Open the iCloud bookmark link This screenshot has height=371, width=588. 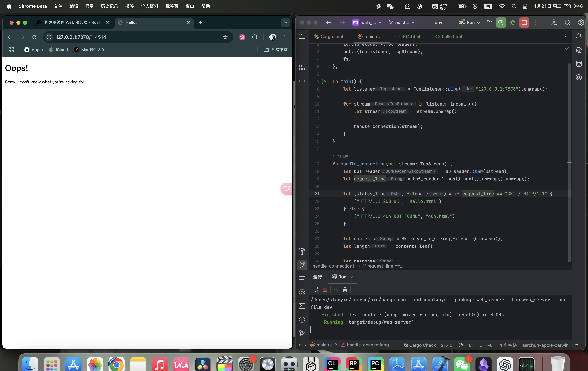59,50
